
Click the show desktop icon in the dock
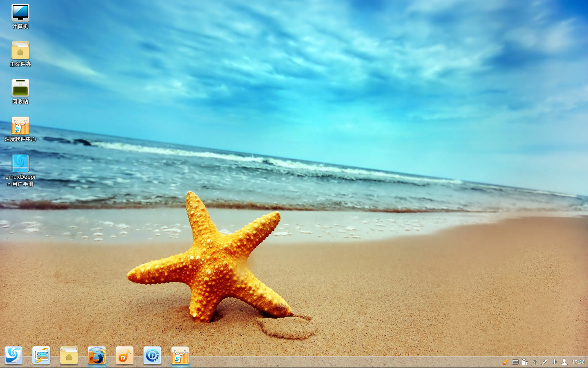click(41, 355)
